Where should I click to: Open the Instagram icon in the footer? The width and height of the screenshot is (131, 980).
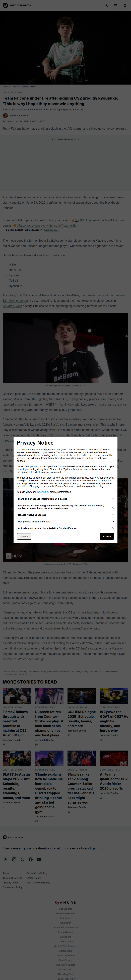coord(14,859)
